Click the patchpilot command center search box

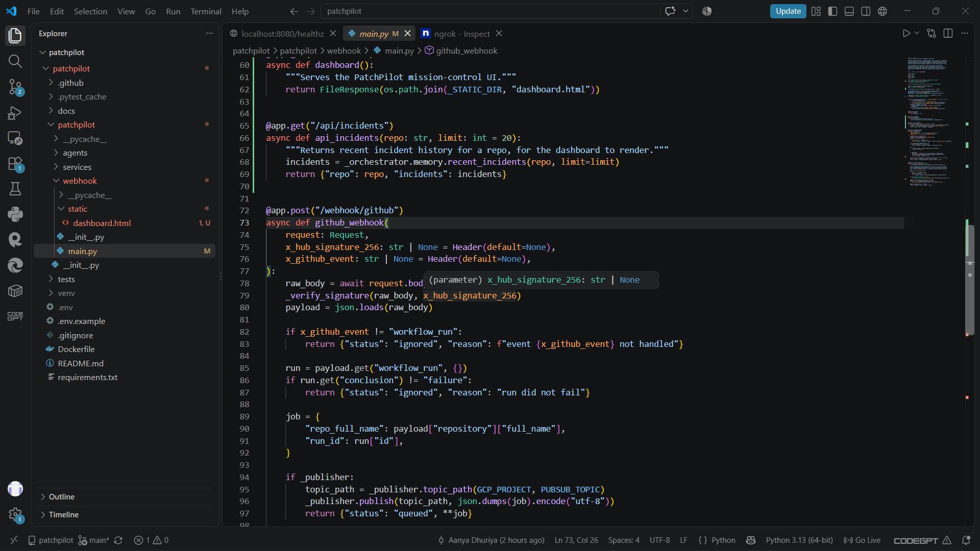click(490, 11)
